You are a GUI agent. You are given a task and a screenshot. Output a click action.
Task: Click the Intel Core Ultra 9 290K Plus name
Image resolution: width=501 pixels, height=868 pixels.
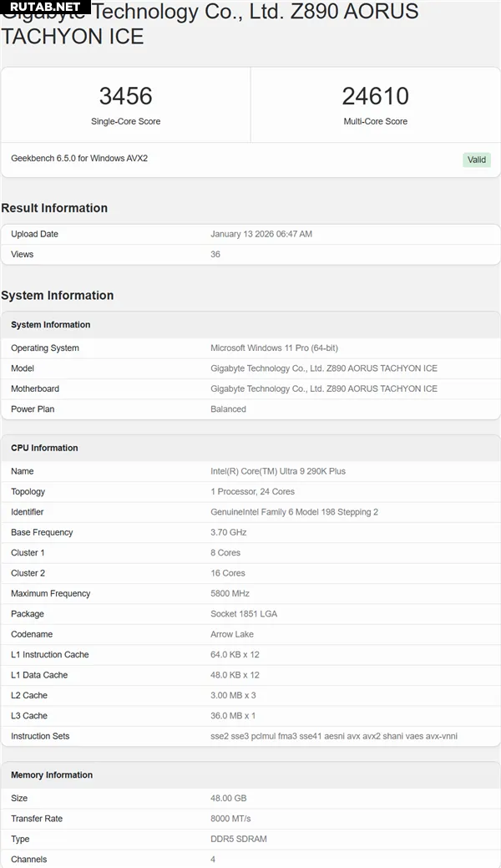pos(277,471)
